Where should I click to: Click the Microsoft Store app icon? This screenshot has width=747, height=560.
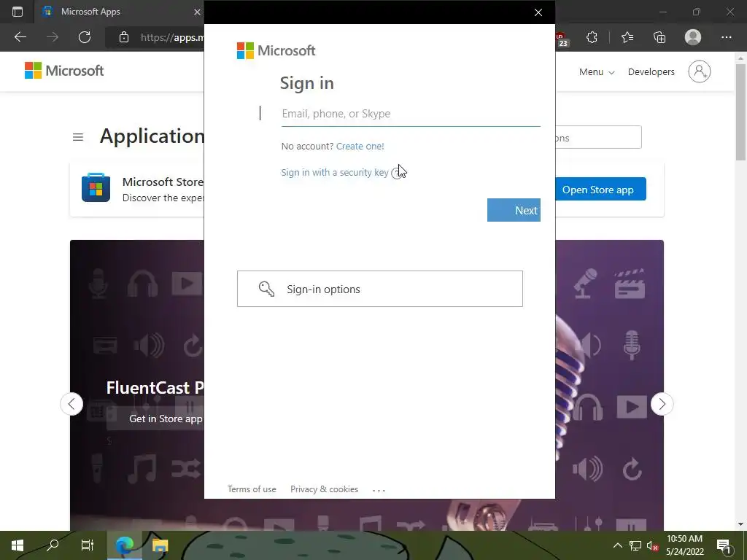[96, 187]
